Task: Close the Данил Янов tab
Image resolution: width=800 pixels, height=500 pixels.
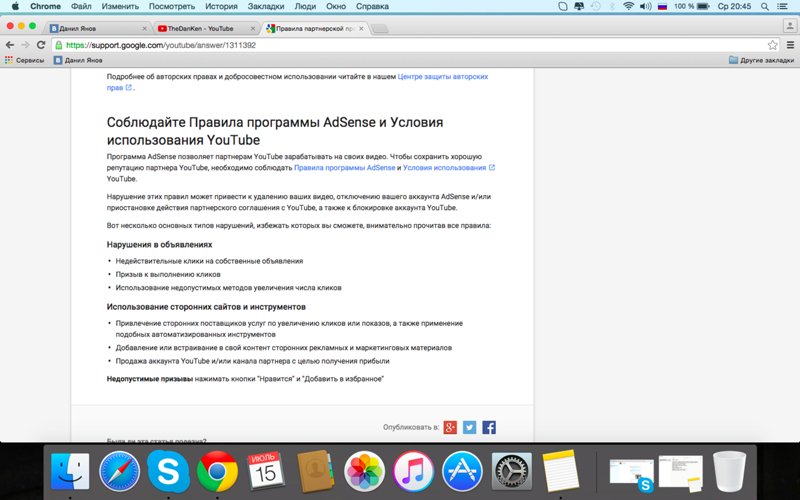Action: pyautogui.click(x=144, y=29)
